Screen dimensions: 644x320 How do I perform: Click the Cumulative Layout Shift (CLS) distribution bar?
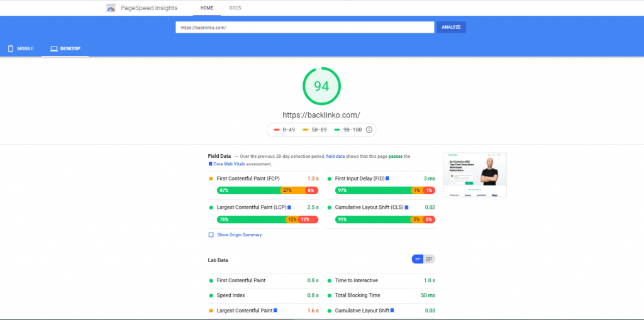[x=386, y=219]
